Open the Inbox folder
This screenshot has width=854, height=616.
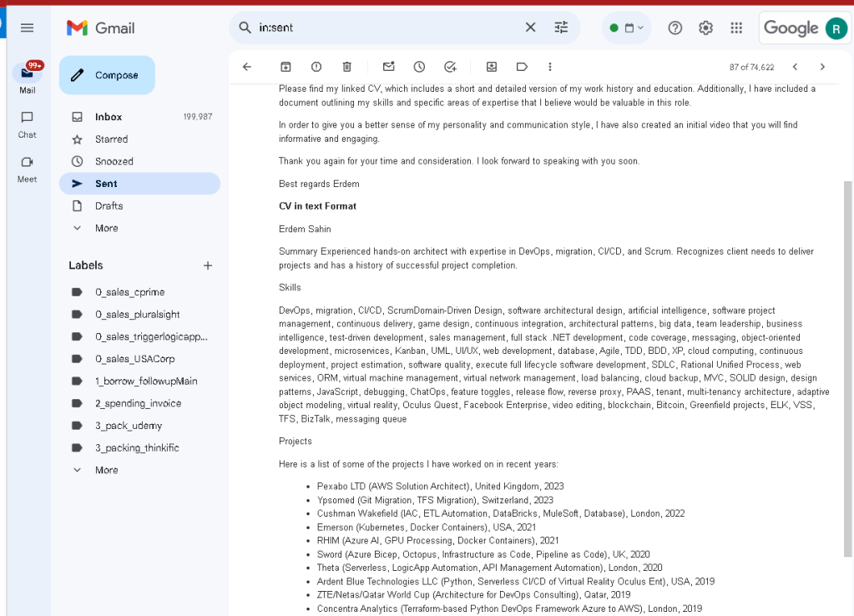pos(140,117)
